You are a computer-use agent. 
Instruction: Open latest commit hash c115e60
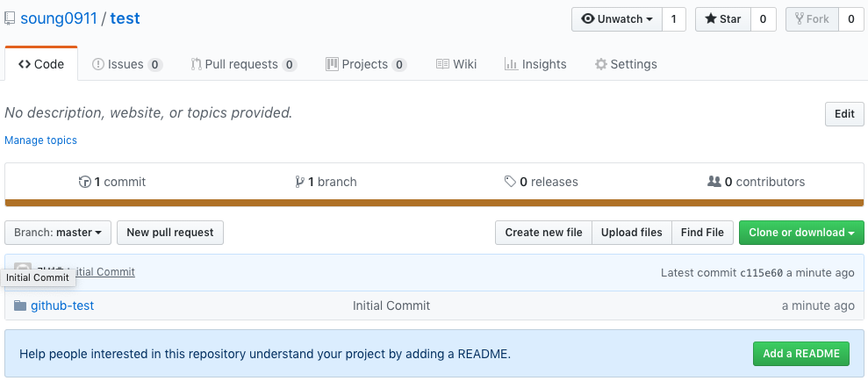coord(761,272)
